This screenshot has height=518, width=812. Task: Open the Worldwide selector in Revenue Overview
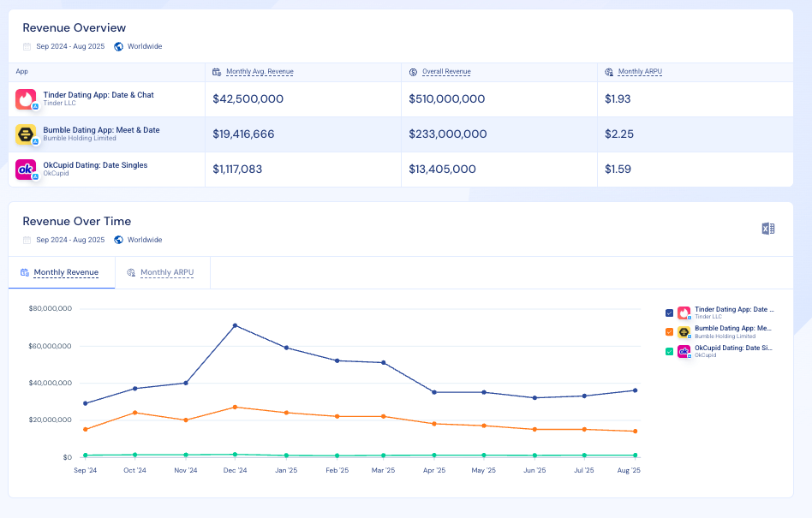coord(138,46)
